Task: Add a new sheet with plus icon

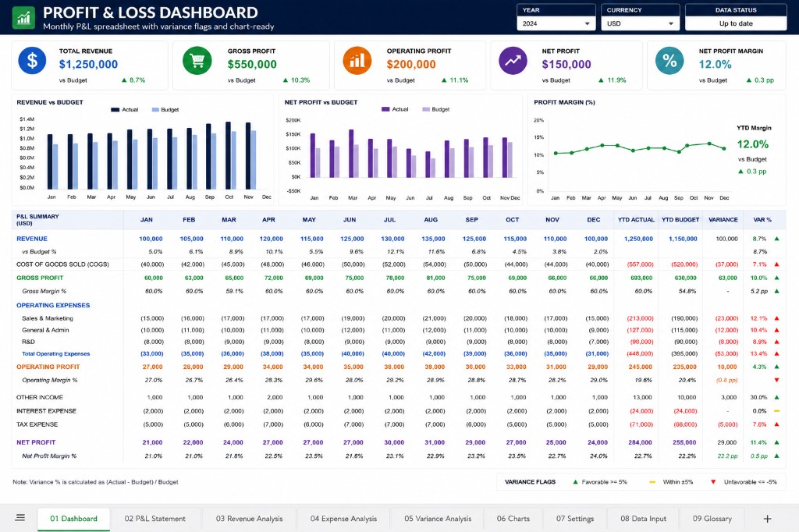Action: tap(768, 519)
